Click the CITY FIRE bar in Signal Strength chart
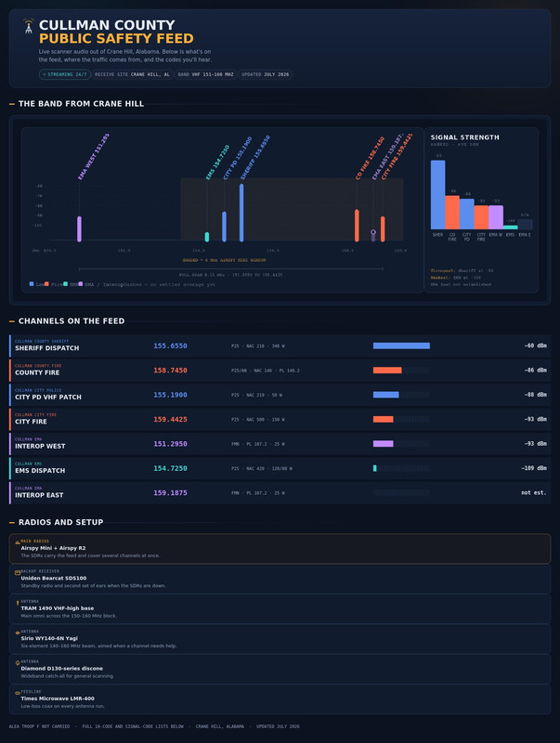Screen dimensions: 560x743 point(481,217)
